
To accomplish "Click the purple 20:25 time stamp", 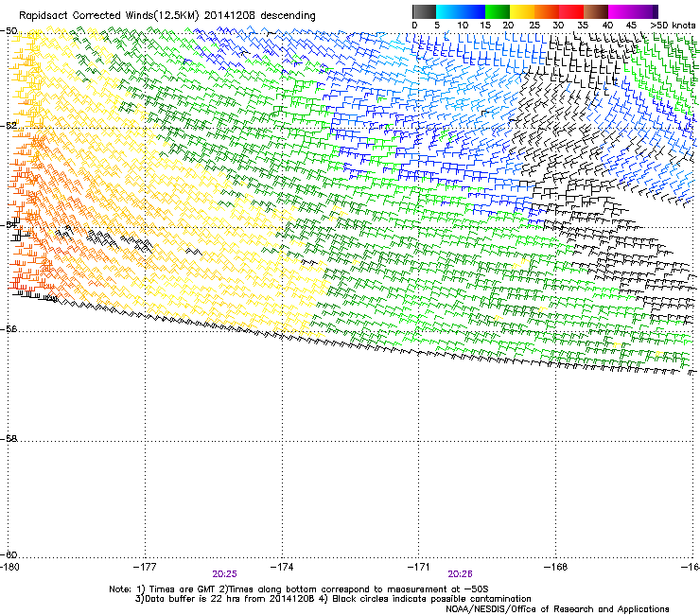I will coord(224,574).
